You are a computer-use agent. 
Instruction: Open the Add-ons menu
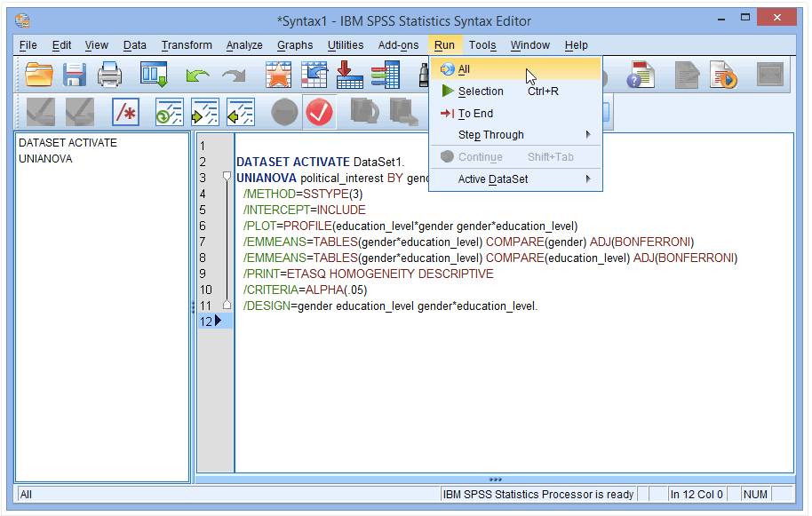pyautogui.click(x=398, y=45)
